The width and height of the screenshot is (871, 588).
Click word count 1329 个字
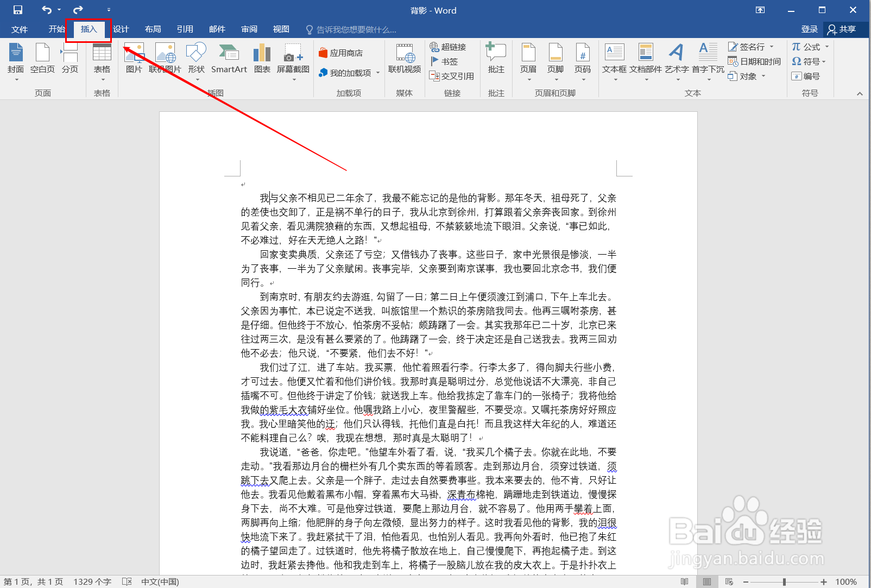(92, 581)
